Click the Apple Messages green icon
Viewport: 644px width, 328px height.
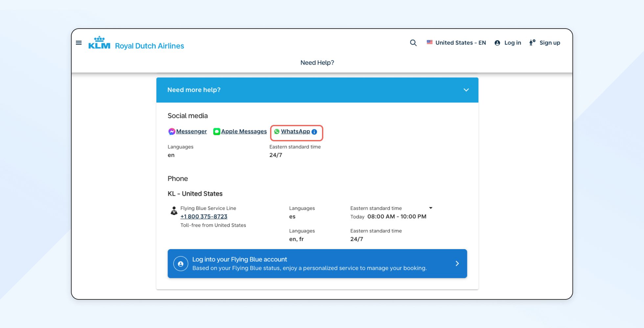pyautogui.click(x=217, y=131)
